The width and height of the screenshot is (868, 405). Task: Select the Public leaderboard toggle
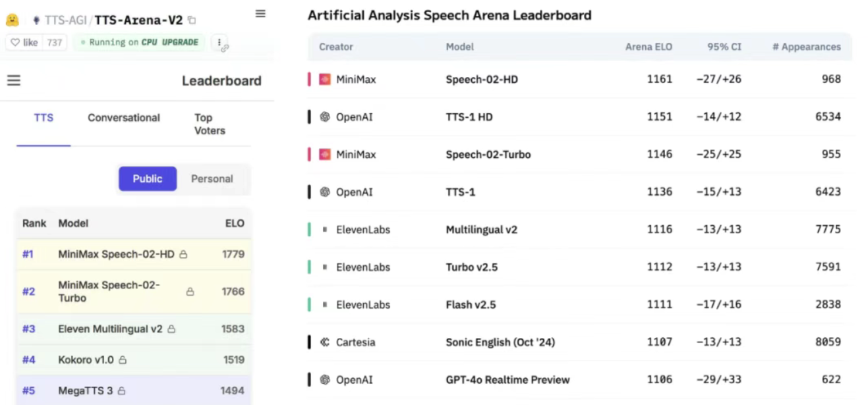pyautogui.click(x=148, y=178)
